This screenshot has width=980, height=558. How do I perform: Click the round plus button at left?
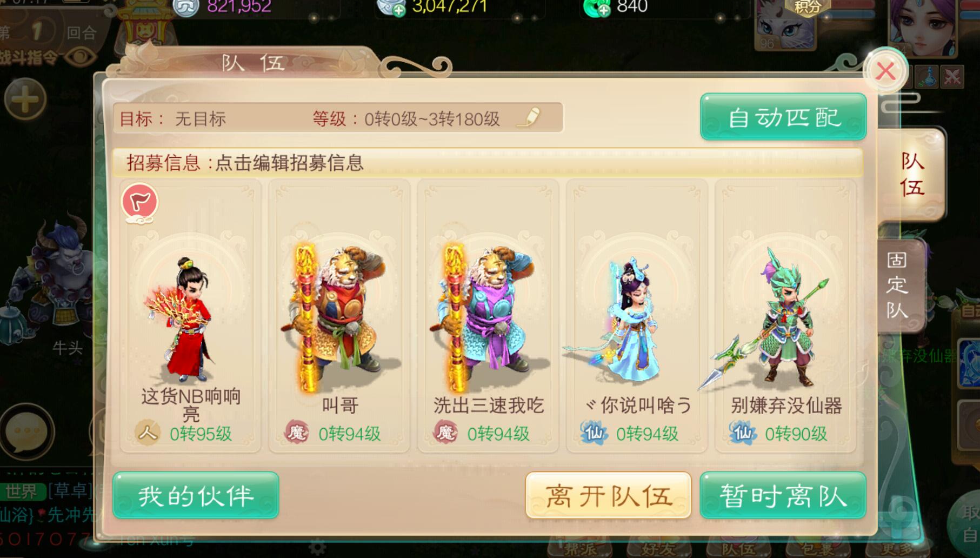click(25, 99)
